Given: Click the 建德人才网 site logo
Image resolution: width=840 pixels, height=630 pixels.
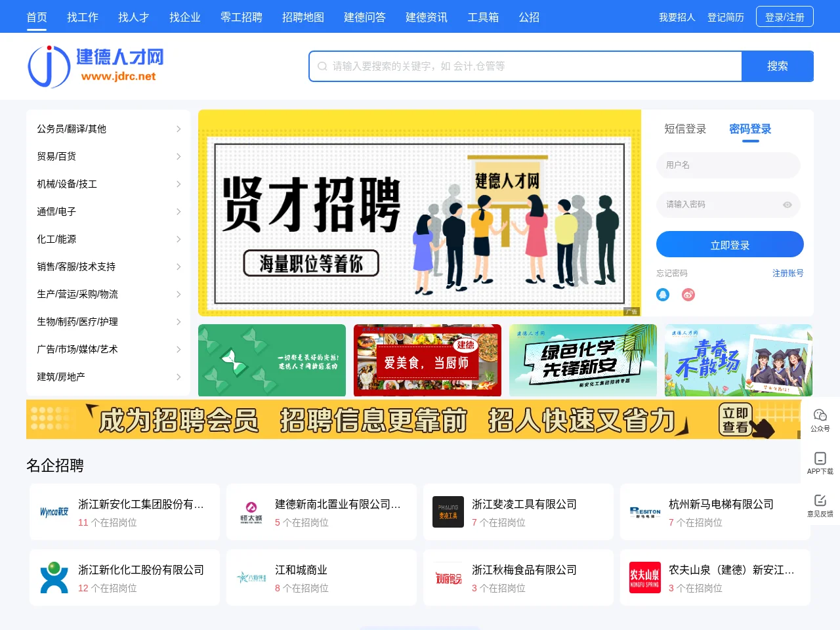Looking at the screenshot, I should pos(96,66).
